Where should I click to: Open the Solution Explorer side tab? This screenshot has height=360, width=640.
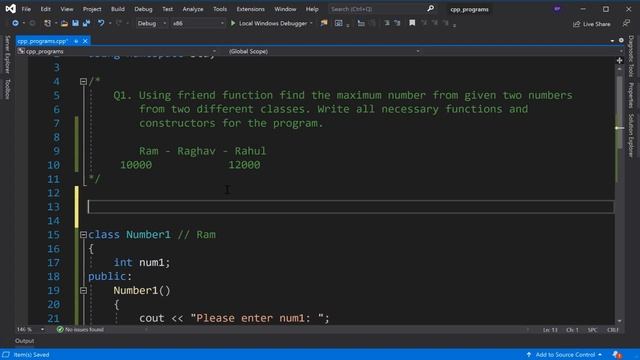pos(631,136)
